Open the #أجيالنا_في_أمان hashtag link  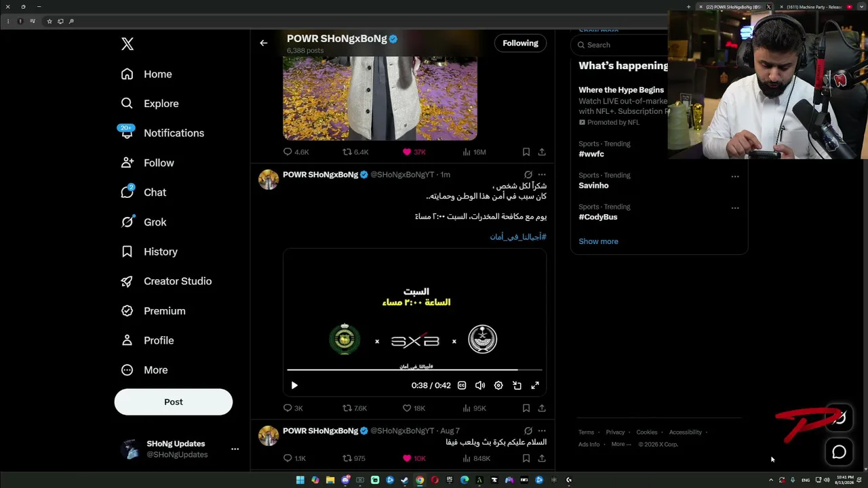point(518,237)
